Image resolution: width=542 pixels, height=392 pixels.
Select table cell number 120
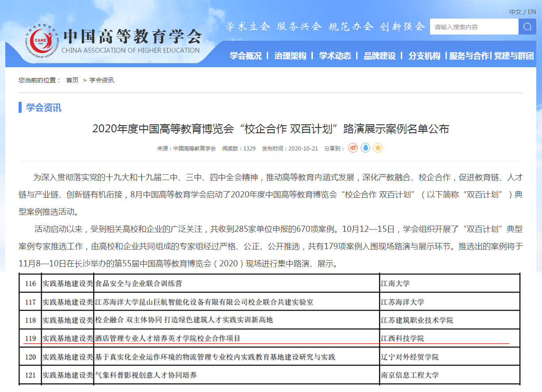[31, 357]
